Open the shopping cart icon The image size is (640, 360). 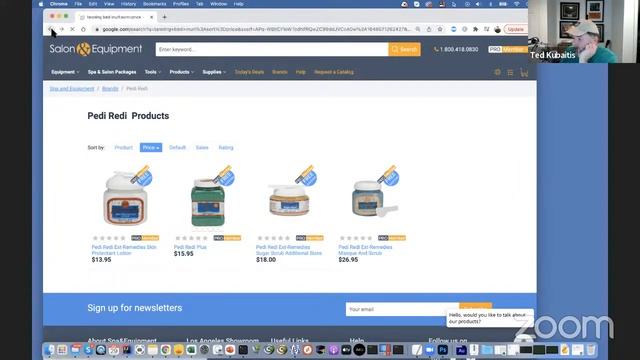click(524, 73)
